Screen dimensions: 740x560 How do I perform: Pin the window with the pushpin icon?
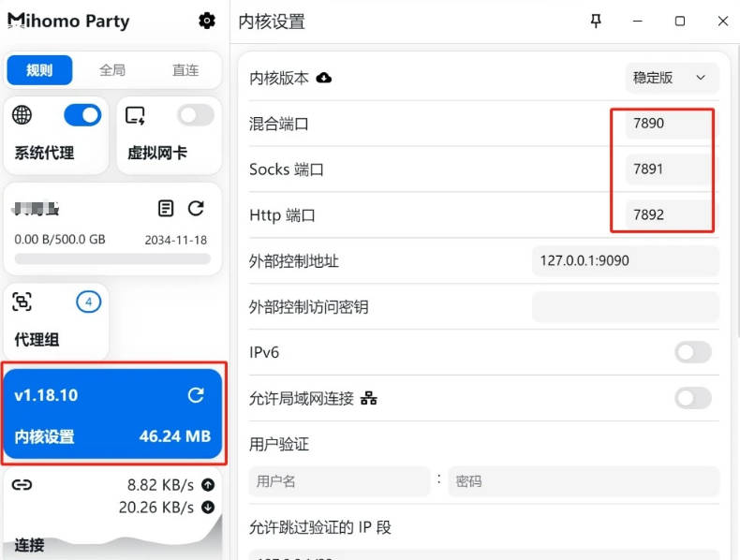(596, 21)
